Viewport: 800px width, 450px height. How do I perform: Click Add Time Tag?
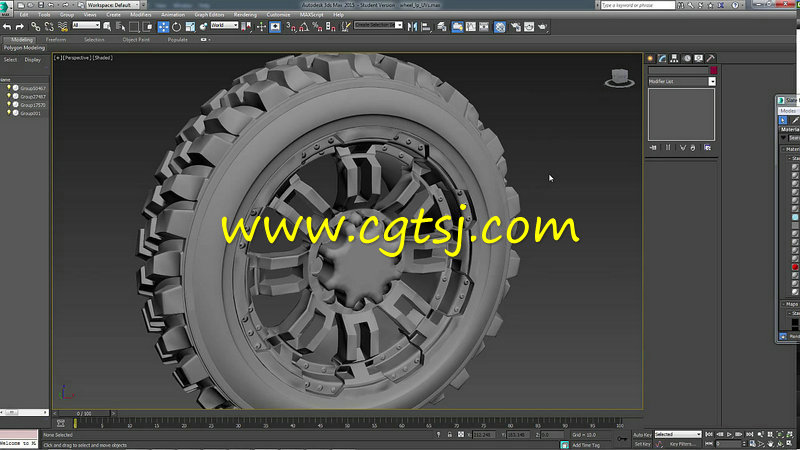pos(586,445)
